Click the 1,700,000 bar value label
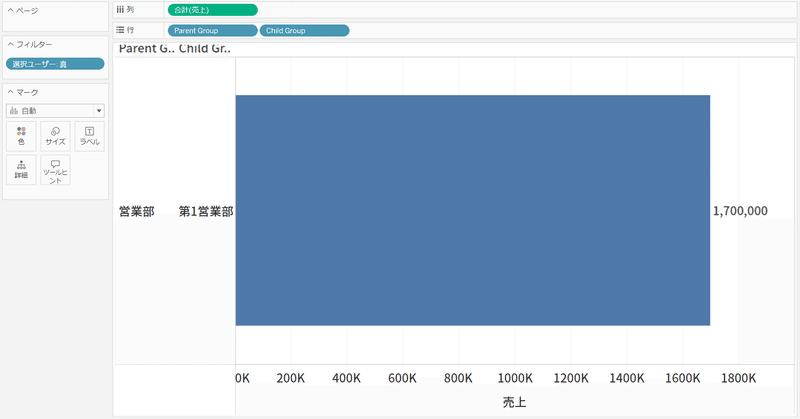Viewport: 800px width, 419px height. pos(740,211)
